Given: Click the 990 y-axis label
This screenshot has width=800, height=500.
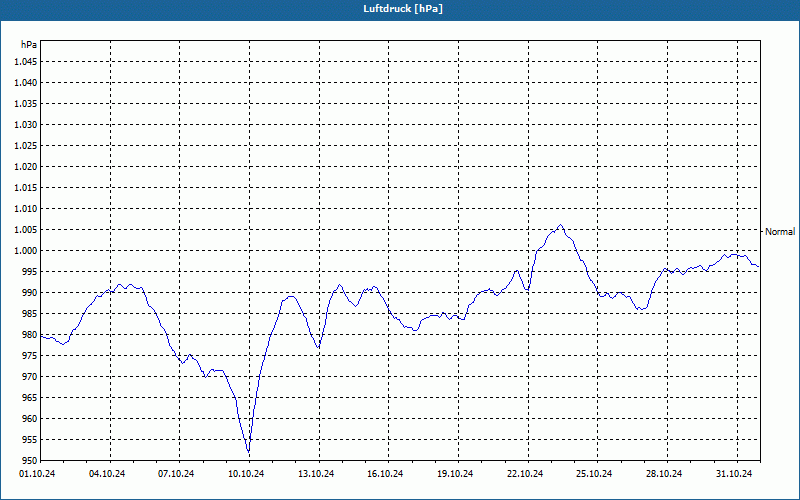Looking at the screenshot, I should tap(30, 292).
